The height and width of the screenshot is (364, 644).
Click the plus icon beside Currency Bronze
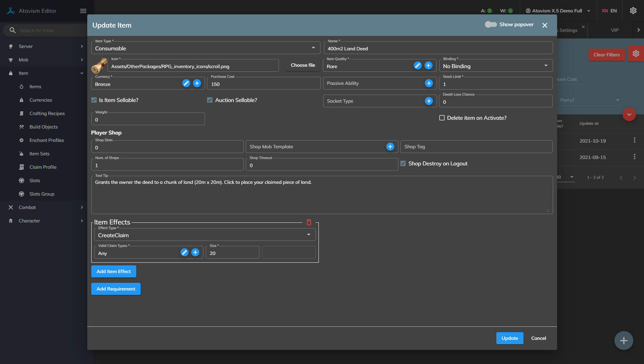coord(197,84)
